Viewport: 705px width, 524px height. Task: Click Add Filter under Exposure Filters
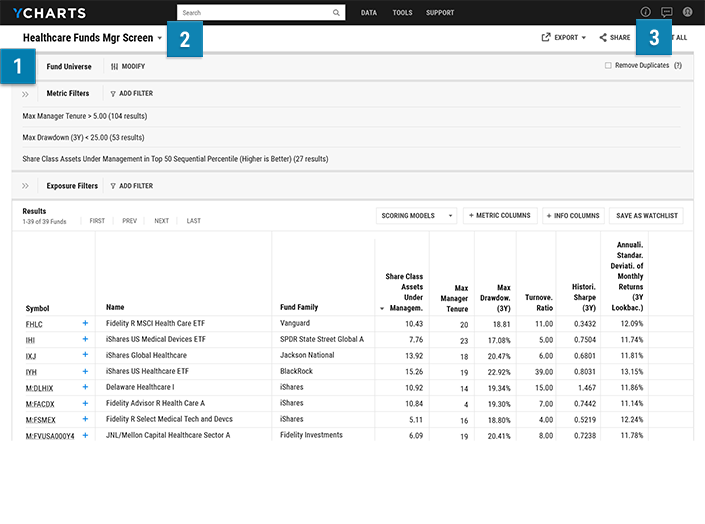(132, 186)
